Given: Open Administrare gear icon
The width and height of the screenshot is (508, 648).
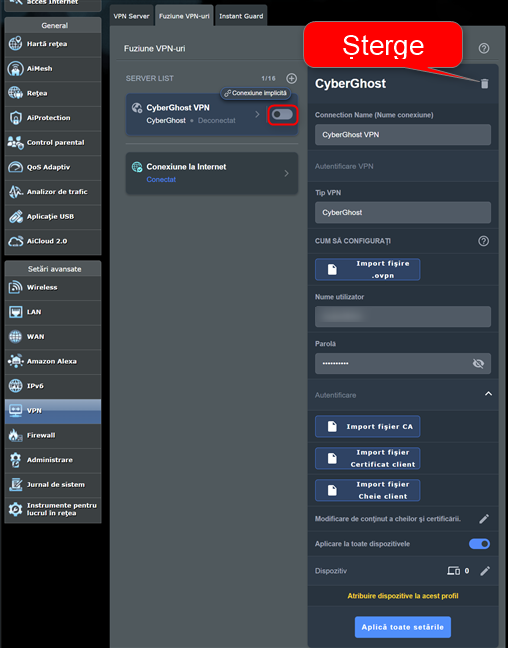Looking at the screenshot, I should point(15,460).
